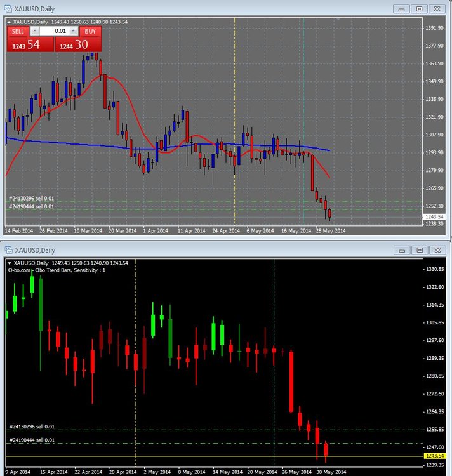This screenshot has width=452, height=476.
Task: Click the BUY button in one-click panel
Action: 90,31
